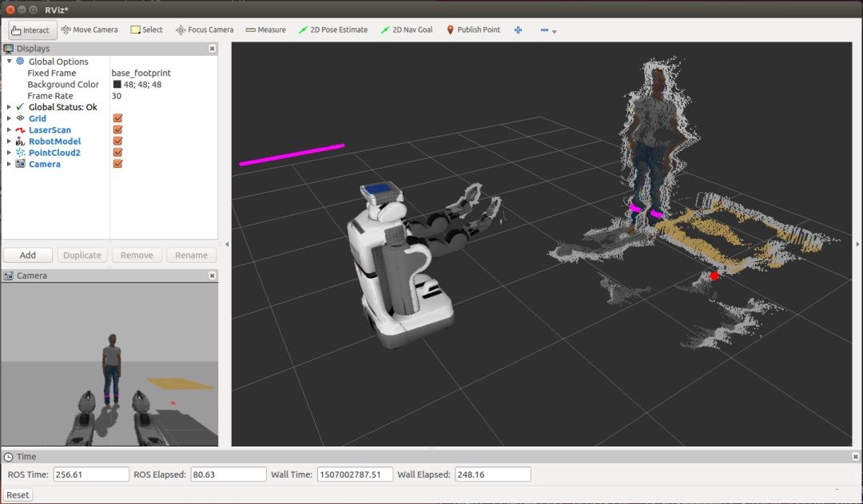Click the LaserScan display icon
The height and width of the screenshot is (504, 863).
pos(20,130)
